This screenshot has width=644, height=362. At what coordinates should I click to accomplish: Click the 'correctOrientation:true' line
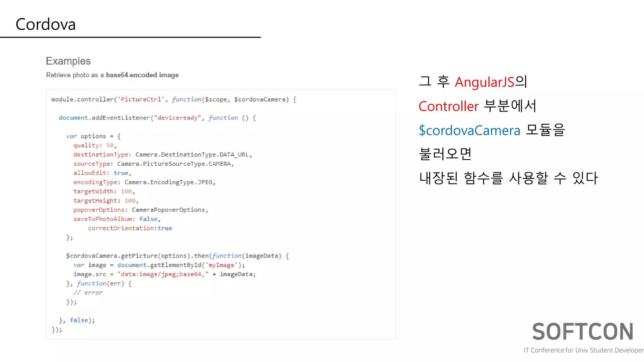(130, 228)
